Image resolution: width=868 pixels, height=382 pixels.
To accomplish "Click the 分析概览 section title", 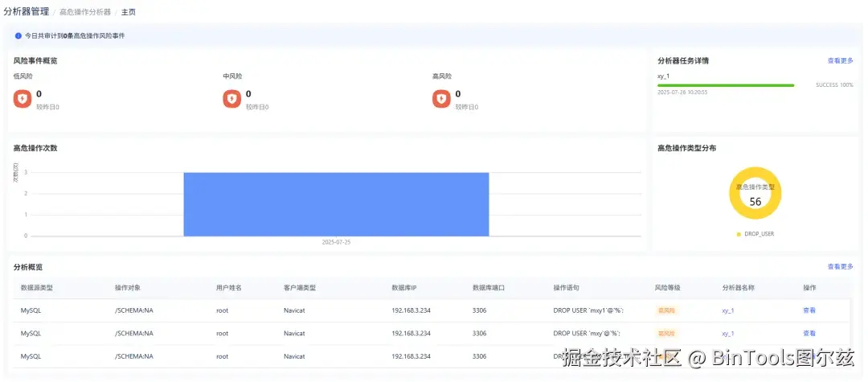I will click(28, 267).
